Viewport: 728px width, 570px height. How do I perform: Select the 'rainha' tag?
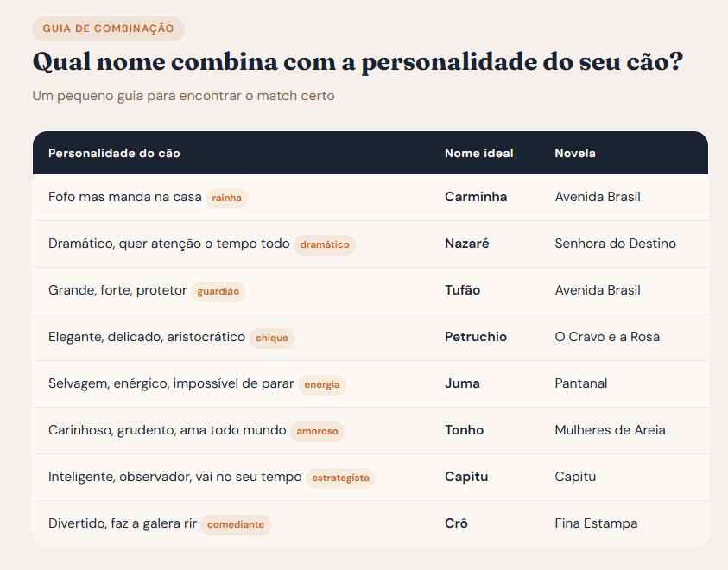click(x=226, y=198)
